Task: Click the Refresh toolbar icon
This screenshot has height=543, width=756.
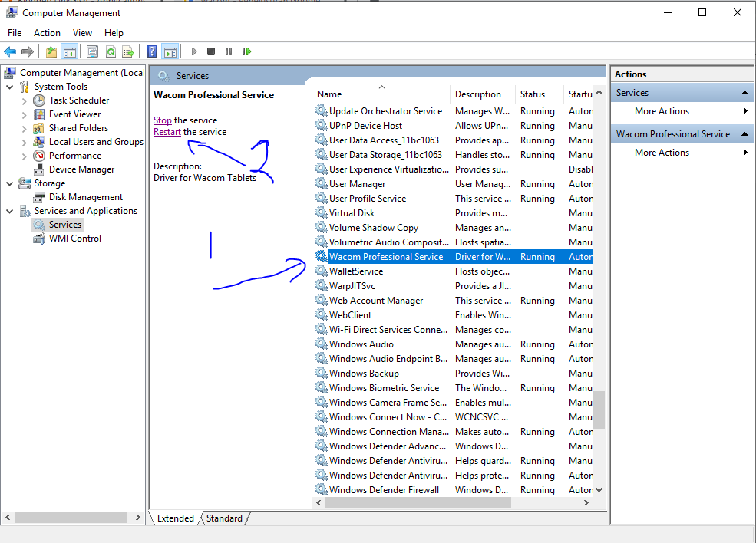Action: (111, 51)
